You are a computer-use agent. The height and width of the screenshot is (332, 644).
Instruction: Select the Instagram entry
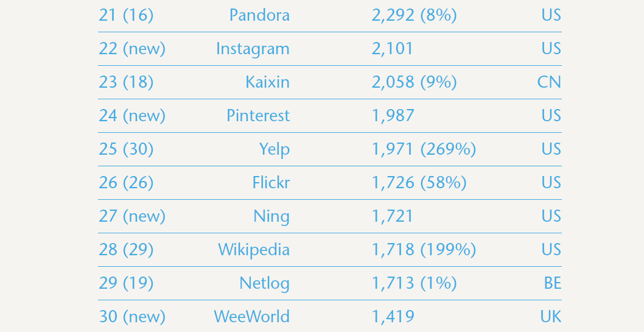[253, 49]
